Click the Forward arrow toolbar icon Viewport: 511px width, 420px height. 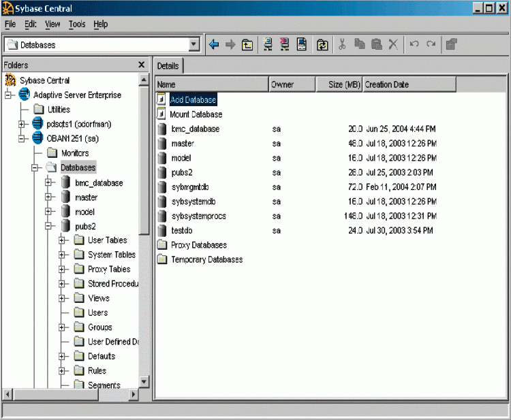[x=230, y=44]
